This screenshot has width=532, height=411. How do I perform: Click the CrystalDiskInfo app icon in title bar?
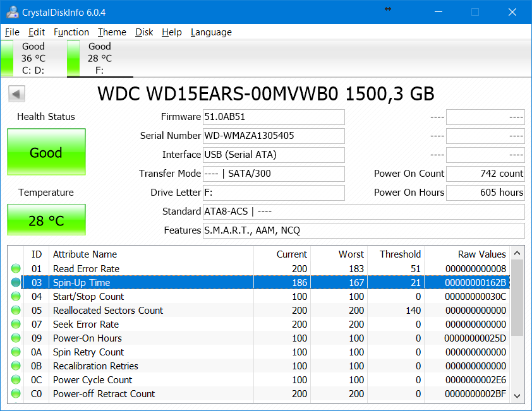coord(13,12)
